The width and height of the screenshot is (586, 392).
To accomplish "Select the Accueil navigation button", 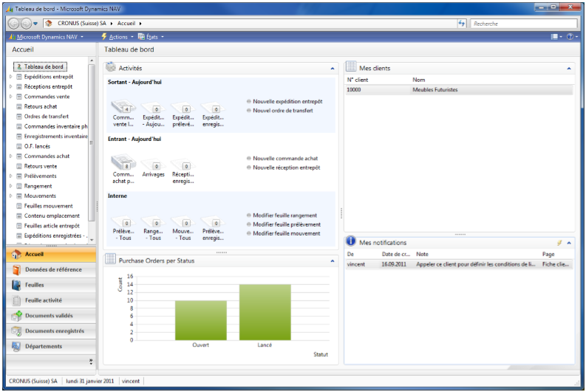I will (51, 254).
